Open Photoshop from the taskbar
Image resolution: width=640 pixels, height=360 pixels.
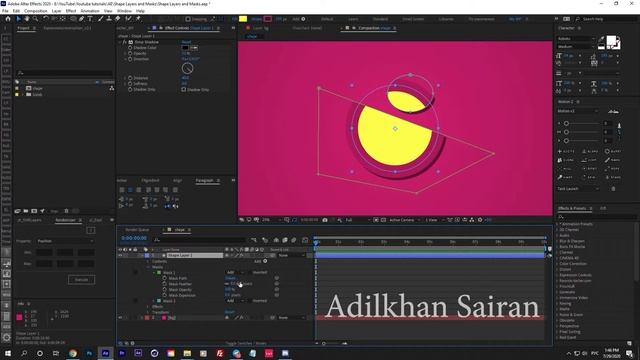coord(89,353)
